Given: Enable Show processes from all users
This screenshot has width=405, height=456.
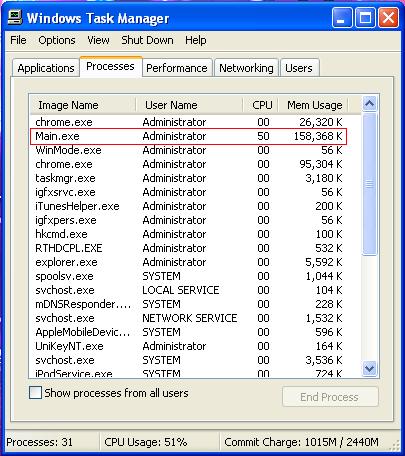Looking at the screenshot, I should tap(35, 393).
